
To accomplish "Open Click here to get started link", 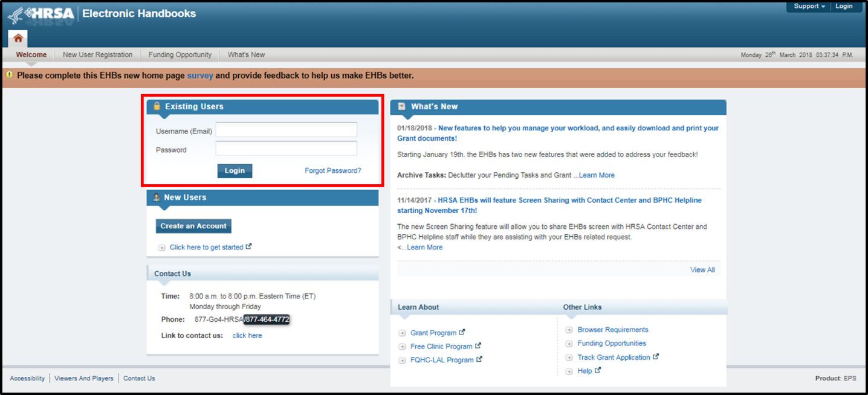I will point(207,248).
